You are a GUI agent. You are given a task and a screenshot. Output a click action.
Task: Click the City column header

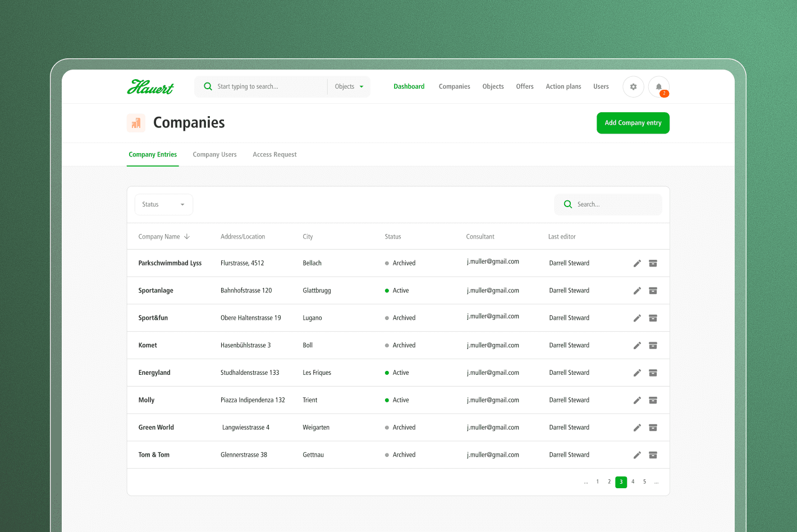tap(308, 237)
